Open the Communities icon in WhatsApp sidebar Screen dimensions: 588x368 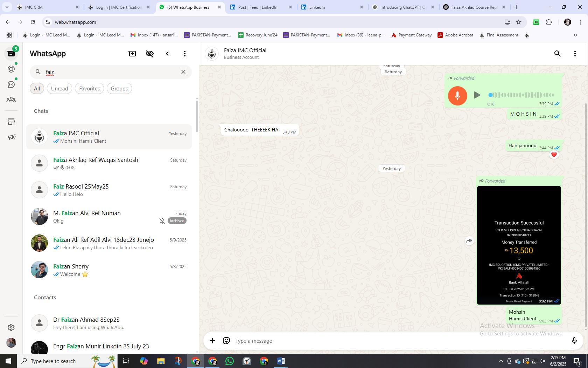[11, 100]
